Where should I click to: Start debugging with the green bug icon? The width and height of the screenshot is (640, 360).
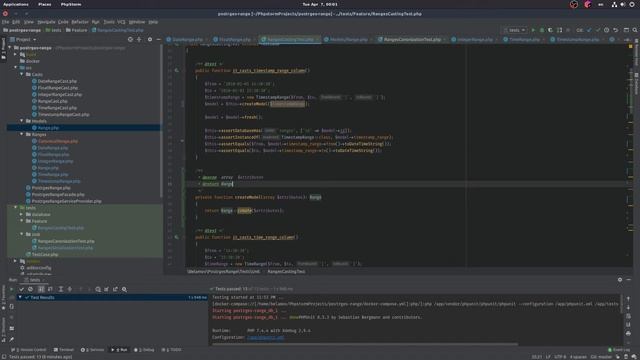(x=542, y=30)
